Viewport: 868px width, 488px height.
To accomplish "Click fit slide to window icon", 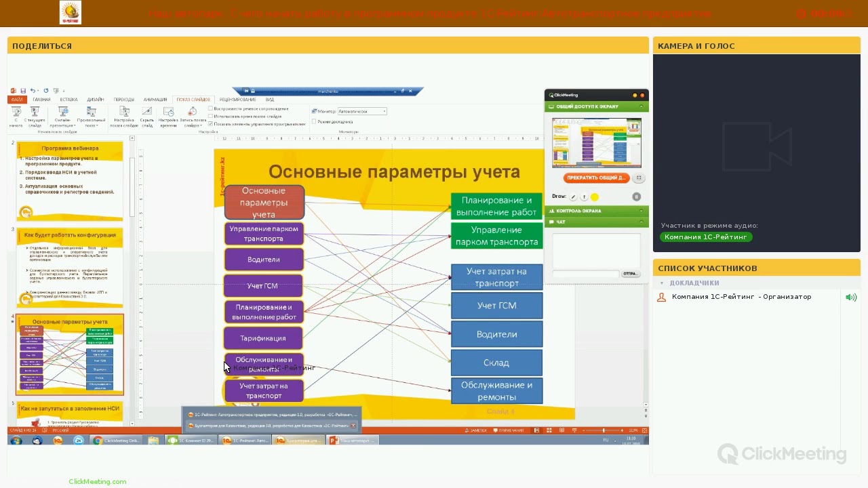I will [x=644, y=430].
